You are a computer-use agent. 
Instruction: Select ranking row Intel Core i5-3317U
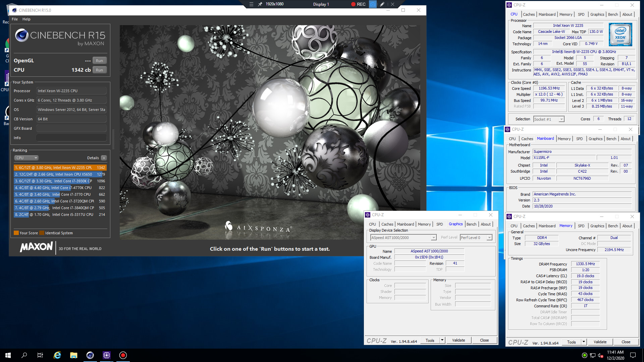60,215
